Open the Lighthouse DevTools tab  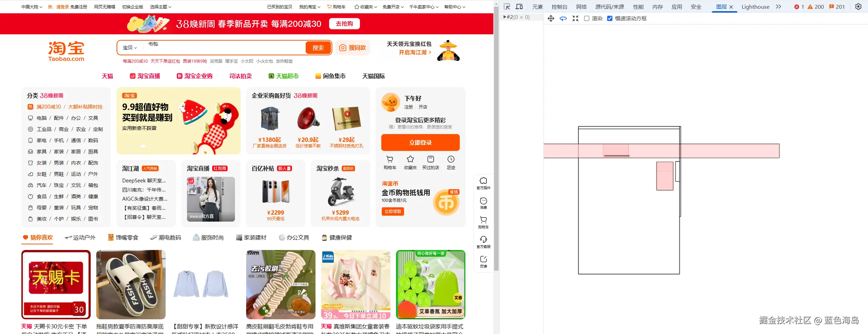pos(755,7)
